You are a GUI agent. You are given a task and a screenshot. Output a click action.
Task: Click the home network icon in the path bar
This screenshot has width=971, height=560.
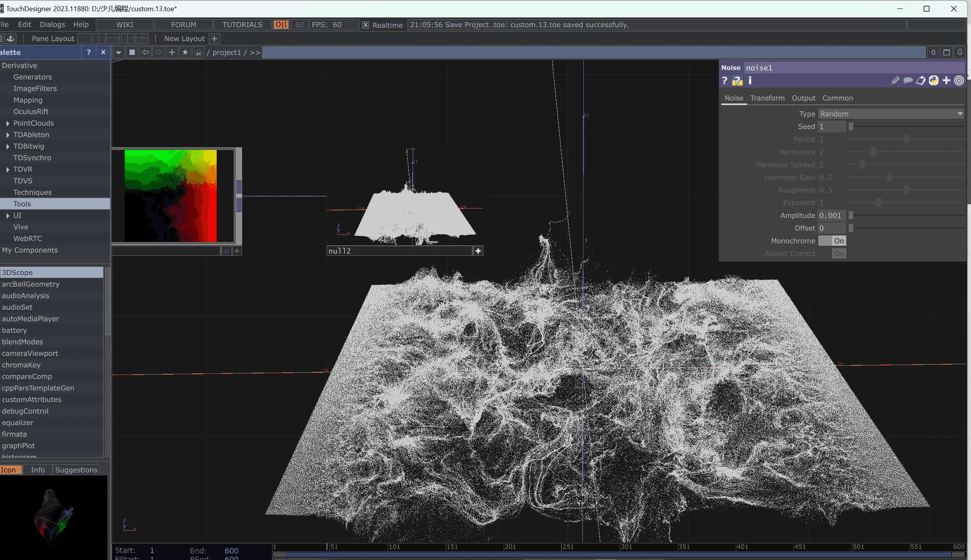(x=198, y=52)
